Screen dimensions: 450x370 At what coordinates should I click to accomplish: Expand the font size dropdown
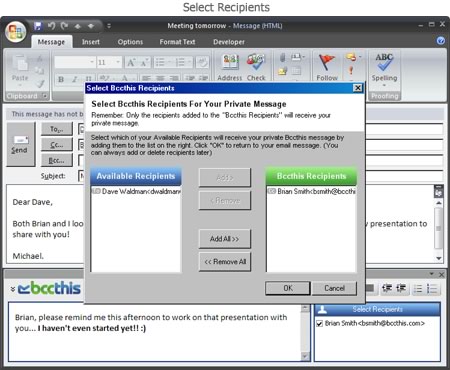point(118,62)
